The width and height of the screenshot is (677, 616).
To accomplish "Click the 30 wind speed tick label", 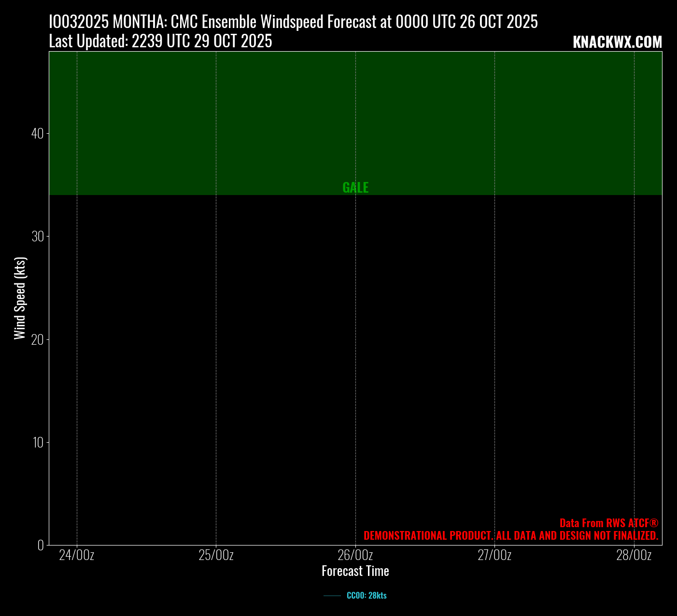I will pyautogui.click(x=37, y=237).
